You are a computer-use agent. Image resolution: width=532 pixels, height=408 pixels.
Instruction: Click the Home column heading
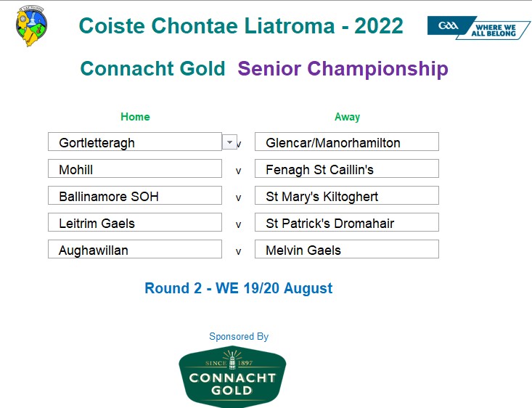click(x=135, y=117)
